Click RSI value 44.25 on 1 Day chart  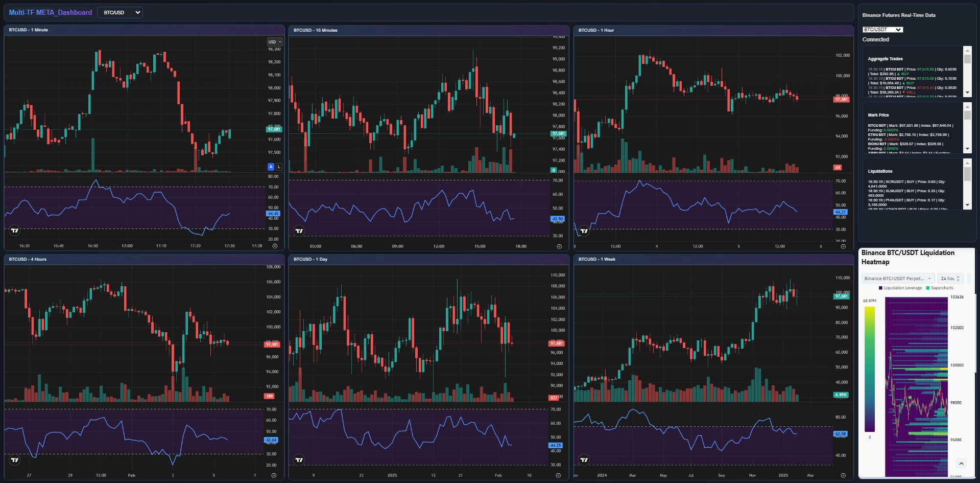pos(556,446)
